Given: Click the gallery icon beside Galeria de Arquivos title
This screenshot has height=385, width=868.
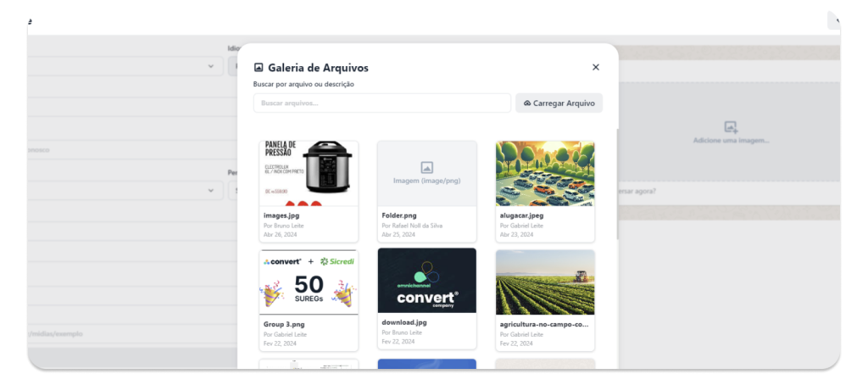Looking at the screenshot, I should [259, 68].
